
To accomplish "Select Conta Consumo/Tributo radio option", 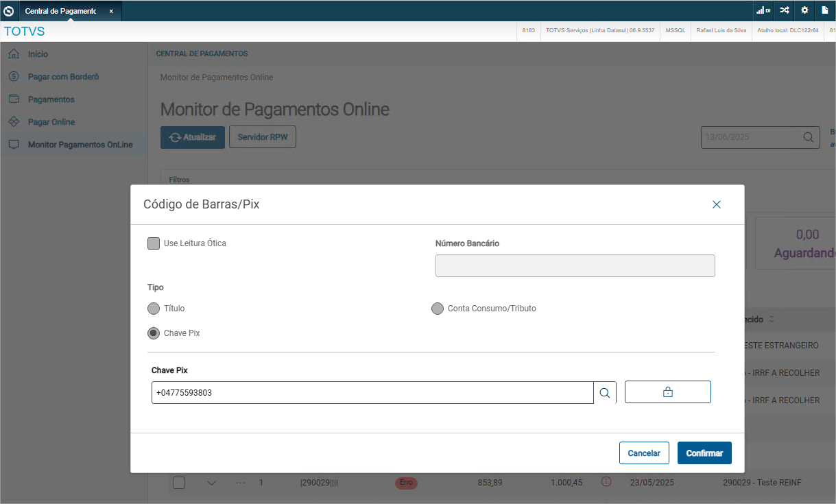I will (438, 309).
